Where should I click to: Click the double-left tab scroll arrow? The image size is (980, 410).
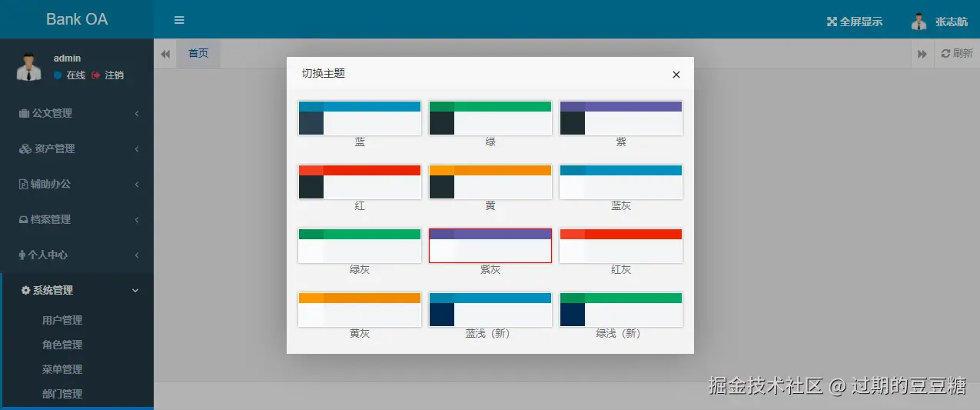[x=165, y=54]
